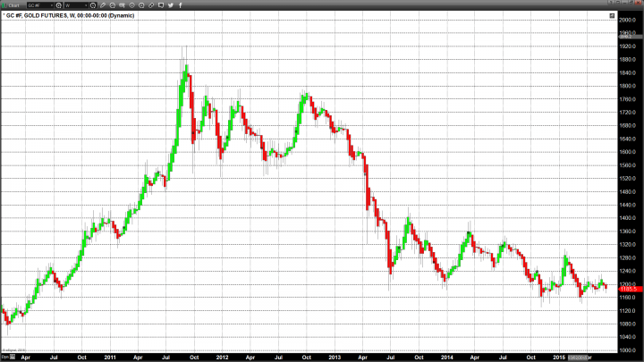Click the 2012 label on time axis

pyautogui.click(x=222, y=358)
